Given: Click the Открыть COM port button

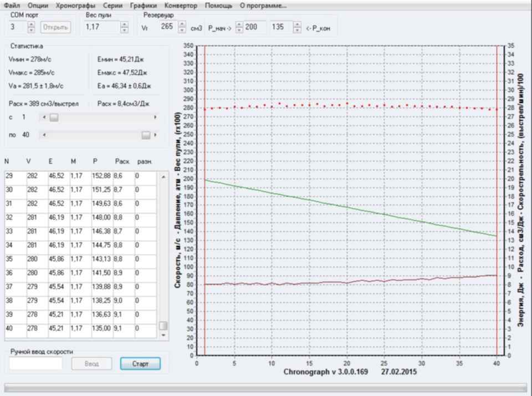Looking at the screenshot, I should 55,27.
